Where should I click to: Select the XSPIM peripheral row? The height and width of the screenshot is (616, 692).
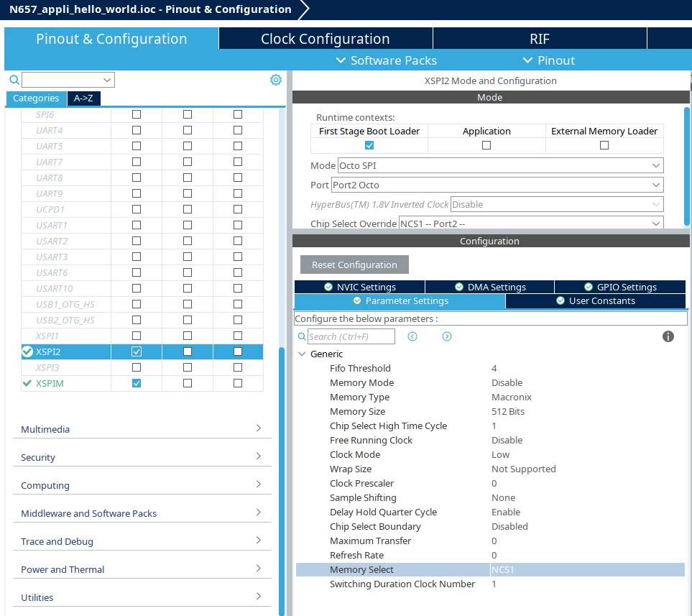coord(142,383)
